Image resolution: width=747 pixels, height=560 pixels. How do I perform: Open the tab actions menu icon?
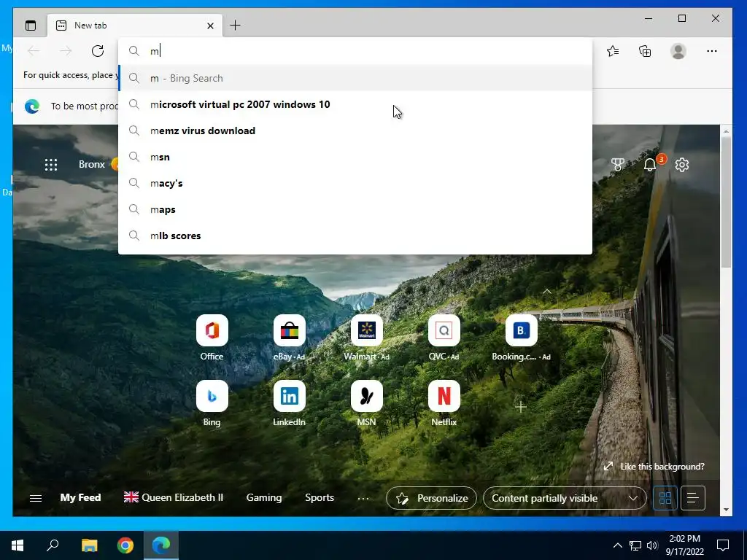point(31,26)
